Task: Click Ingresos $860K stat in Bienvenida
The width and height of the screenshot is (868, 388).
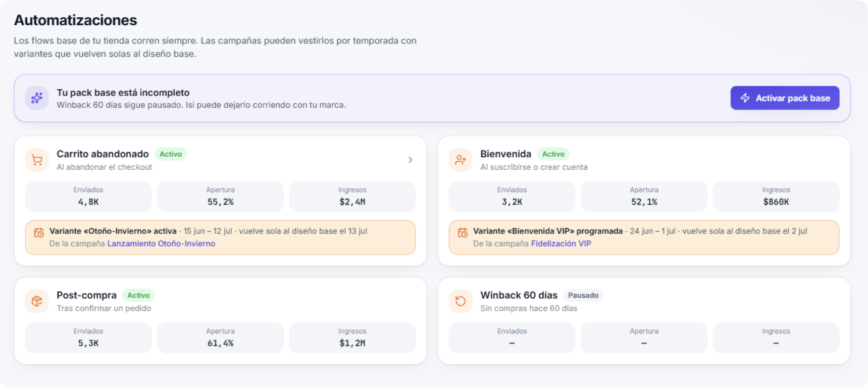Action: coord(776,197)
